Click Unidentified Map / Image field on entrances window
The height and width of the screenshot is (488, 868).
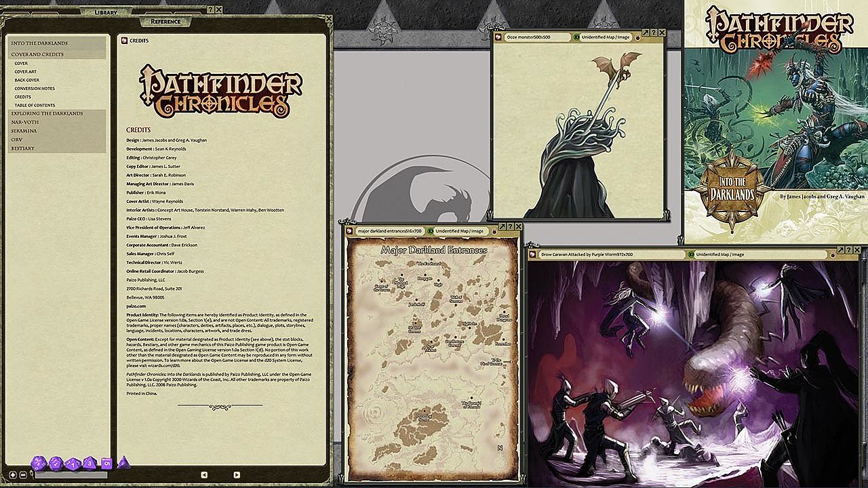pos(461,231)
